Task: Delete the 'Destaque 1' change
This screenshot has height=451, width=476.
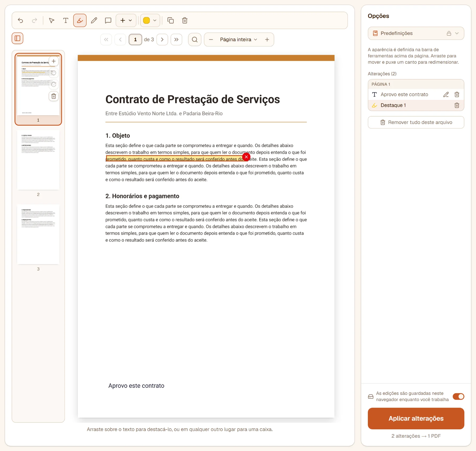Action: pos(457,105)
